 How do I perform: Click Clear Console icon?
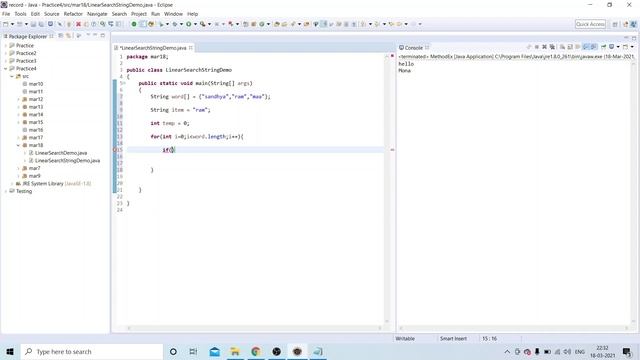[562, 47]
